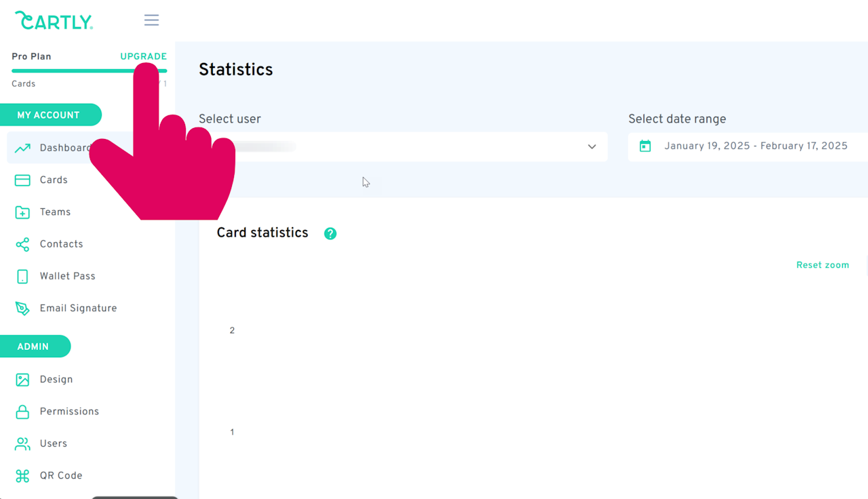Go to the Dashboard menu item
Image resolution: width=868 pixels, height=499 pixels.
point(64,148)
